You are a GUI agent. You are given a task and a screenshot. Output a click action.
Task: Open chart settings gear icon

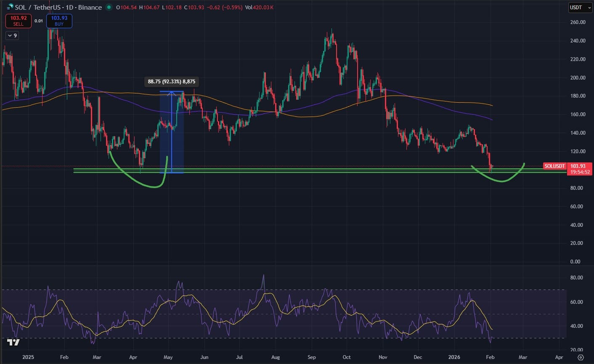(581, 357)
